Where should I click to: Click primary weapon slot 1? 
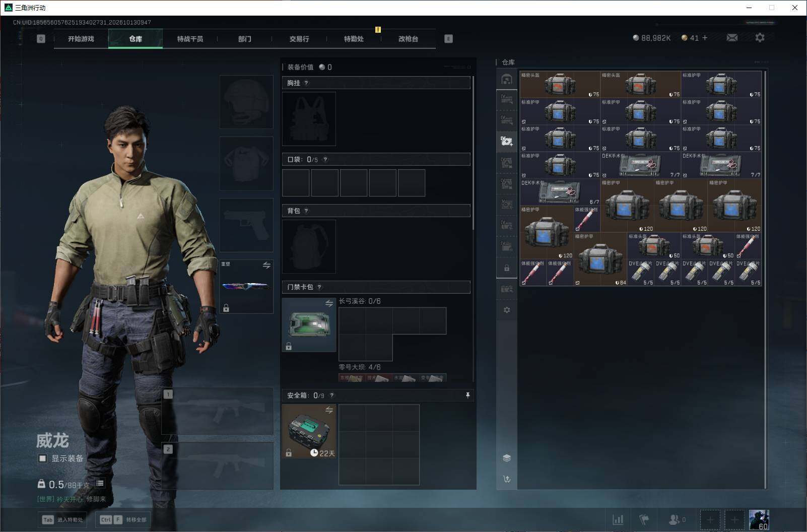click(217, 411)
